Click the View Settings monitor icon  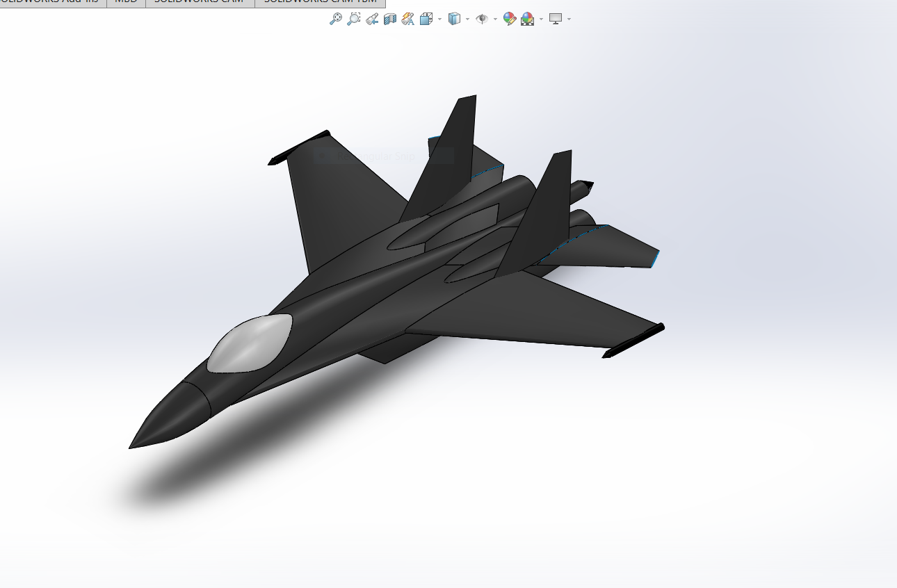(x=556, y=19)
